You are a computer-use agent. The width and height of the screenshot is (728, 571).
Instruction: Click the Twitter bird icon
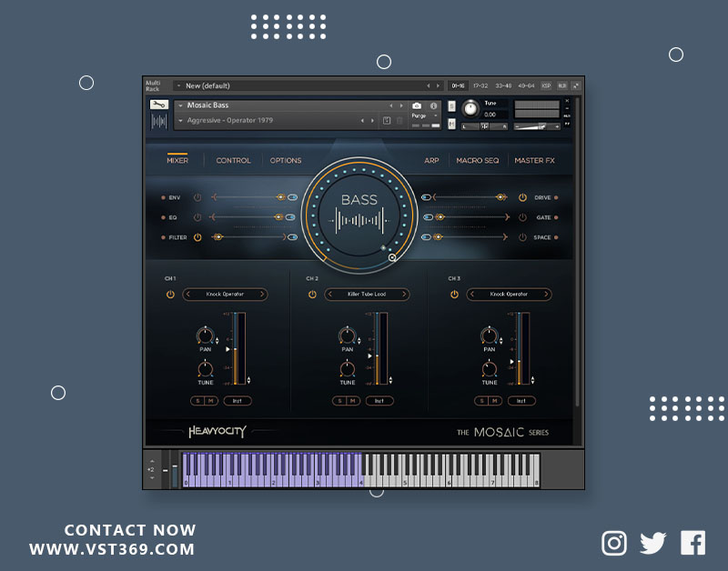pyautogui.click(x=652, y=543)
